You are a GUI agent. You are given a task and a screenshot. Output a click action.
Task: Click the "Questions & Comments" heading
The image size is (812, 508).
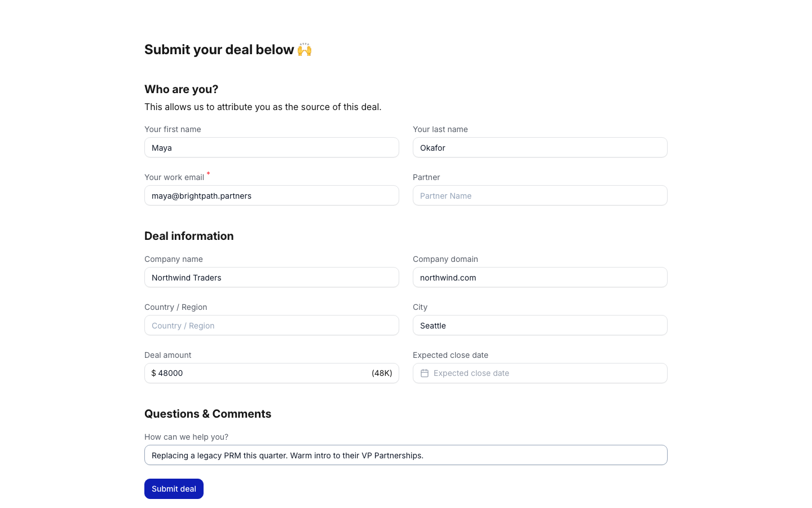(x=208, y=414)
